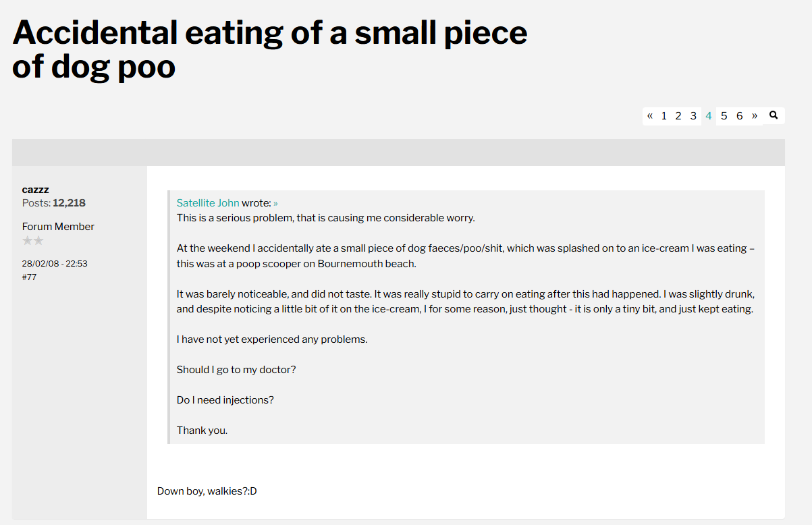Click the posts count 12,218
812x525 pixels.
[x=69, y=203]
